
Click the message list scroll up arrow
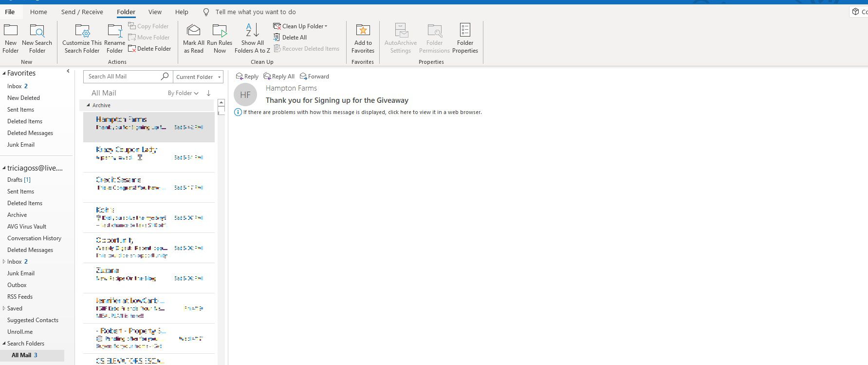click(x=221, y=103)
